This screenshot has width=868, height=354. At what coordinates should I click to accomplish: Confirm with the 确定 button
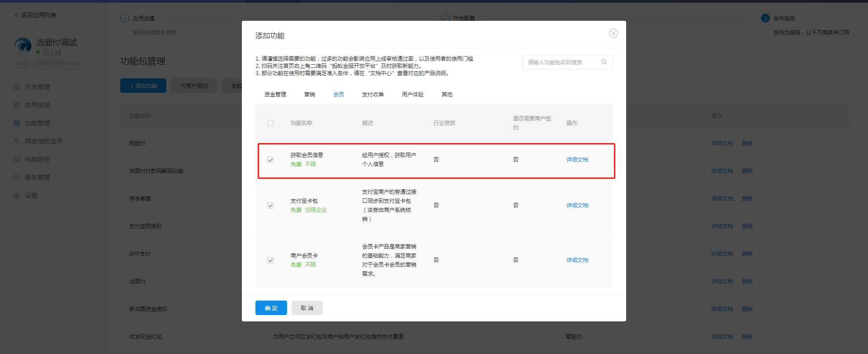(x=271, y=308)
